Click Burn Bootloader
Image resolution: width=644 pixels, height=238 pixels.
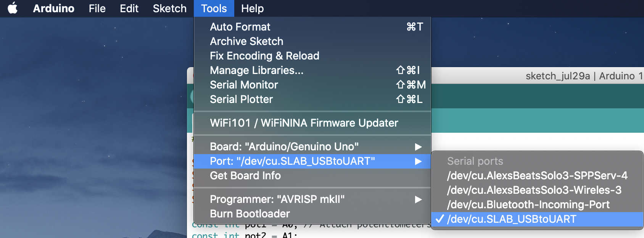click(250, 214)
